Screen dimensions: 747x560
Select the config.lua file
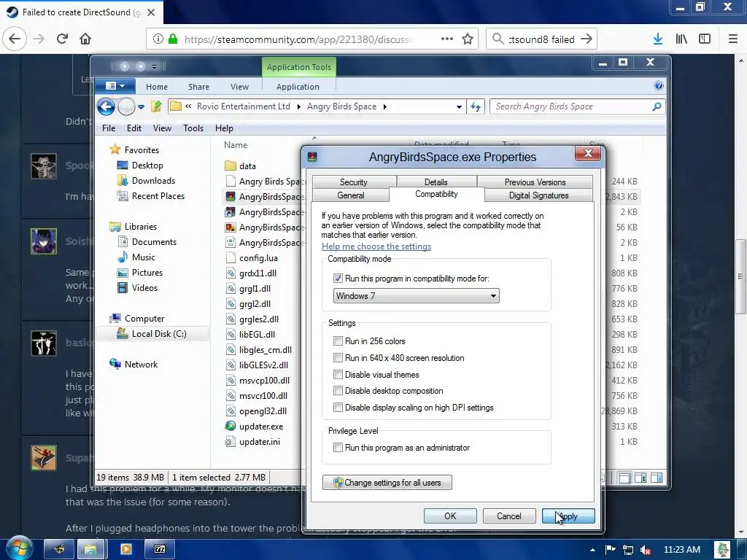point(252,257)
